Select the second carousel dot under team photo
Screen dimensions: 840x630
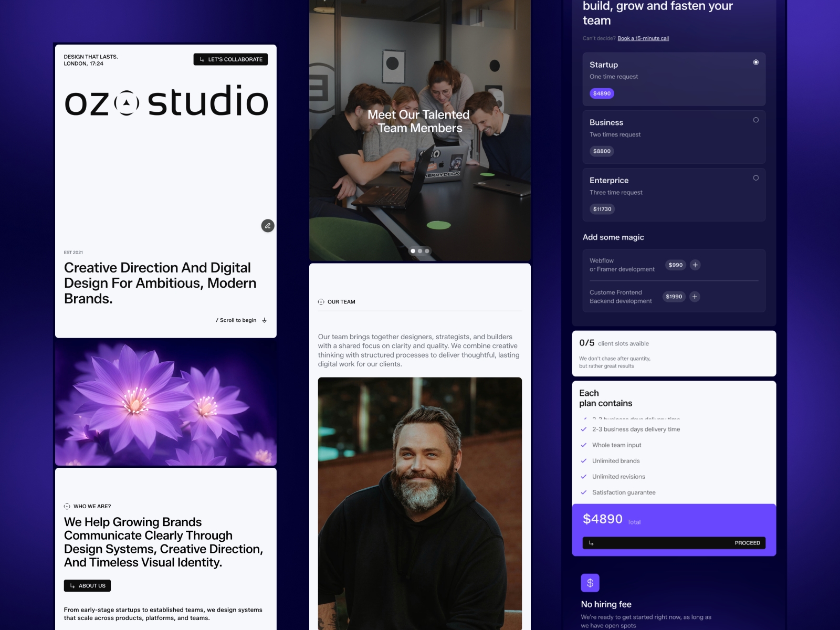[419, 251]
